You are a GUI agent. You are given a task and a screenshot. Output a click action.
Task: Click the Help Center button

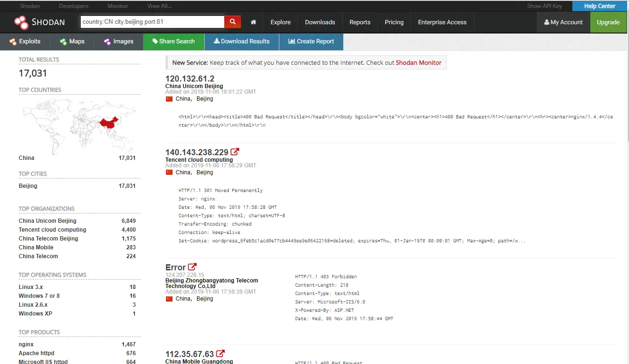pyautogui.click(x=600, y=6)
